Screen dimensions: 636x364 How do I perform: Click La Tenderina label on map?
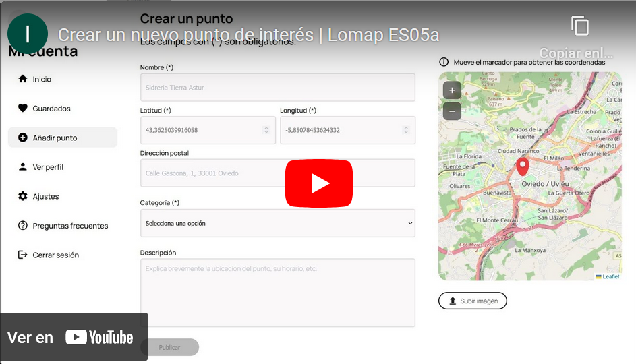coord(573,168)
